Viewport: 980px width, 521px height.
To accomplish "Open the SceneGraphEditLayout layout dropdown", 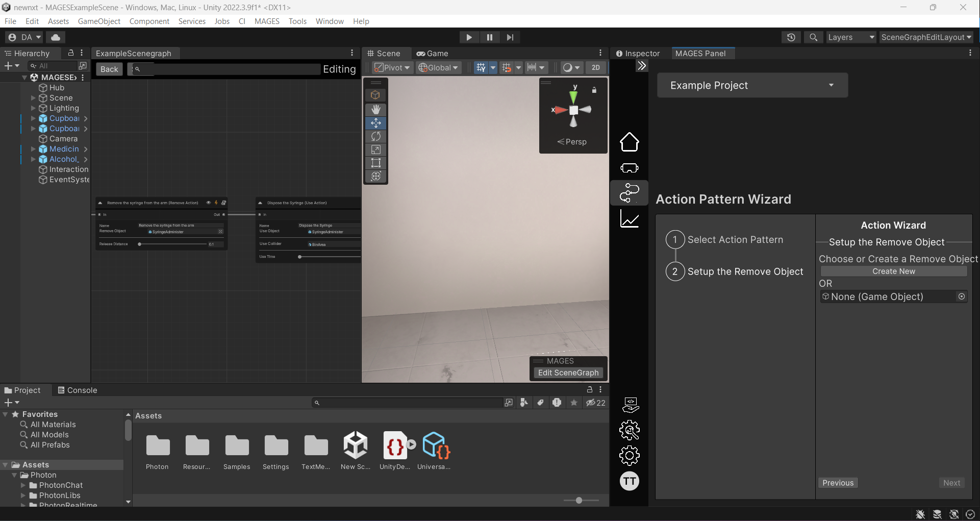I will [x=926, y=37].
